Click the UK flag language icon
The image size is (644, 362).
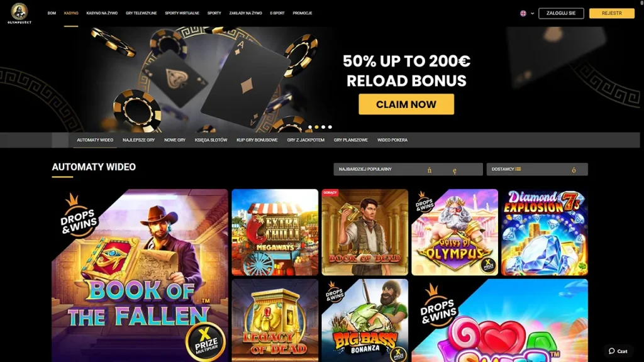pos(523,13)
